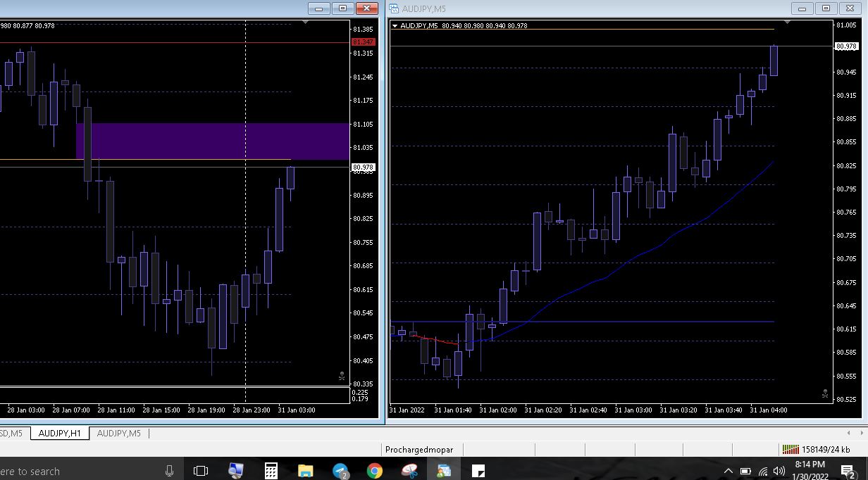The image size is (868, 480).
Task: Open the active MetaTrader icon in taskbar
Action: point(444,471)
